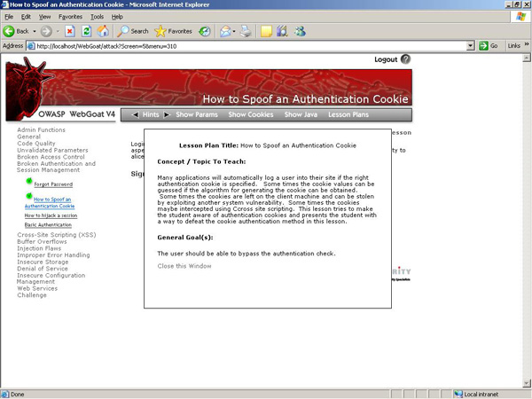Open the Mail button dropdown arrow

tap(234, 31)
